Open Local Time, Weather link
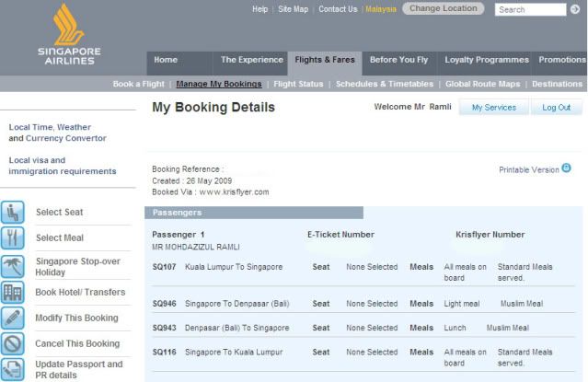Screen dimensions: 588x382 point(50,127)
